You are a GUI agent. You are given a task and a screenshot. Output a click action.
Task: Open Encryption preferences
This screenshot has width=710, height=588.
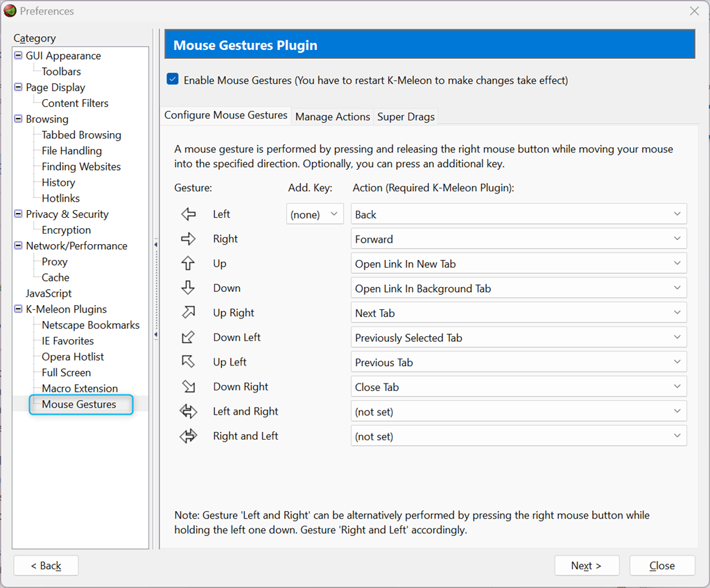(66, 230)
